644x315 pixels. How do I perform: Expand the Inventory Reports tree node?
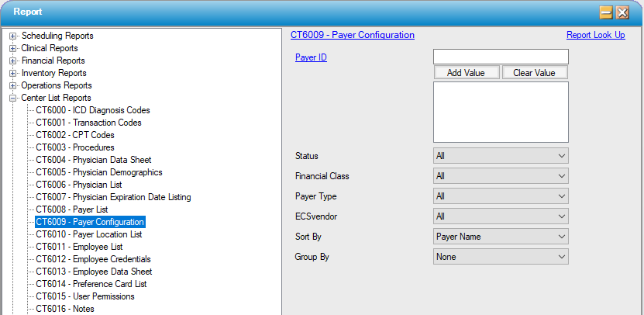[13, 73]
